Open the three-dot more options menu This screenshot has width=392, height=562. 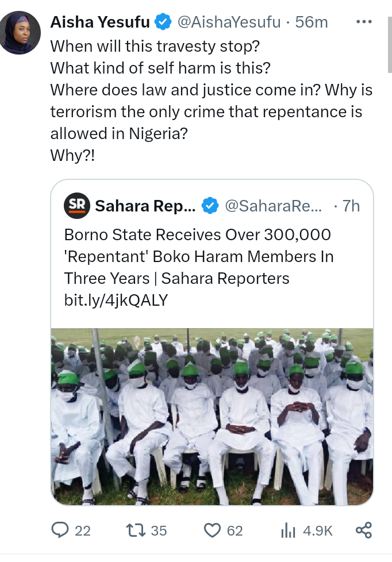pyautogui.click(x=364, y=22)
